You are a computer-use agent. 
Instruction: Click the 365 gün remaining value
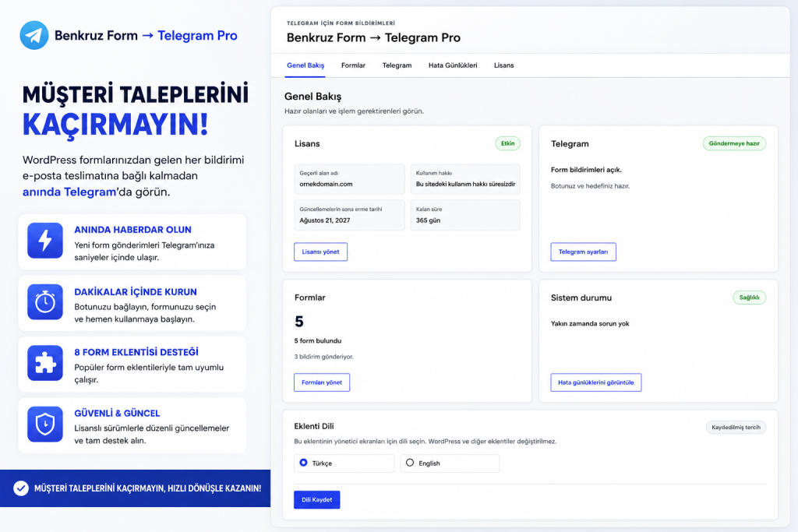(428, 220)
